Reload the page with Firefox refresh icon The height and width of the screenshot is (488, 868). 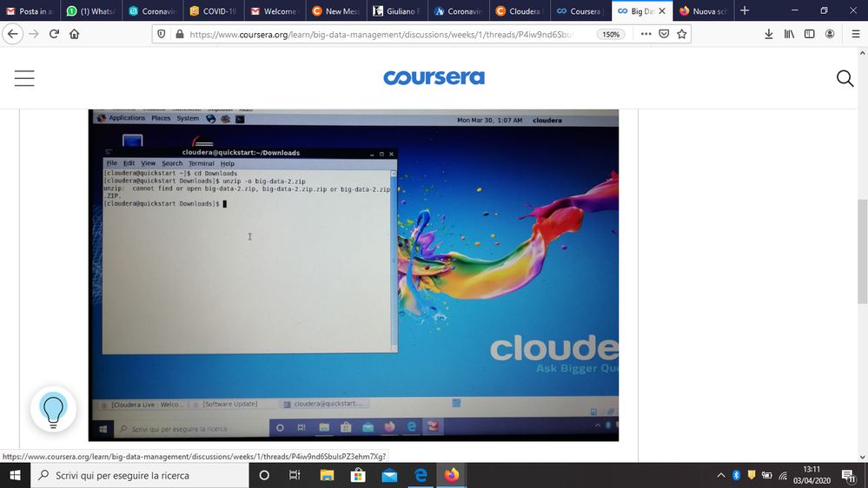pyautogui.click(x=54, y=34)
